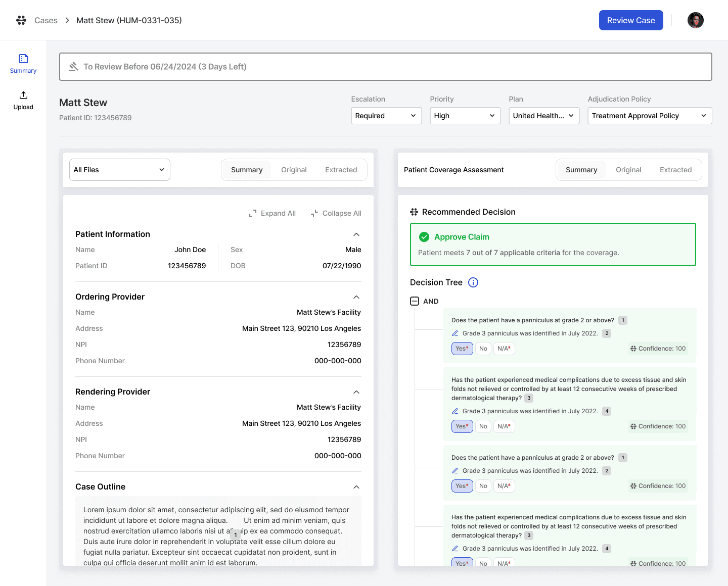Collapse the AND node in Decision Tree
This screenshot has height=586, width=728.
(415, 301)
